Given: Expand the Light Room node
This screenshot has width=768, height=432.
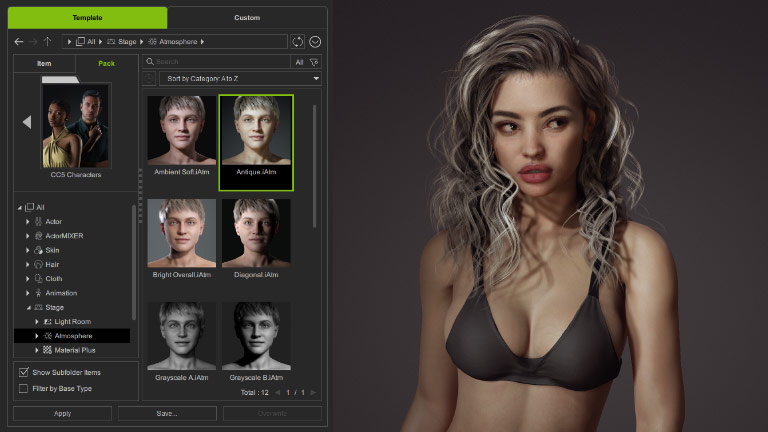Looking at the screenshot, I should pyautogui.click(x=37, y=322).
